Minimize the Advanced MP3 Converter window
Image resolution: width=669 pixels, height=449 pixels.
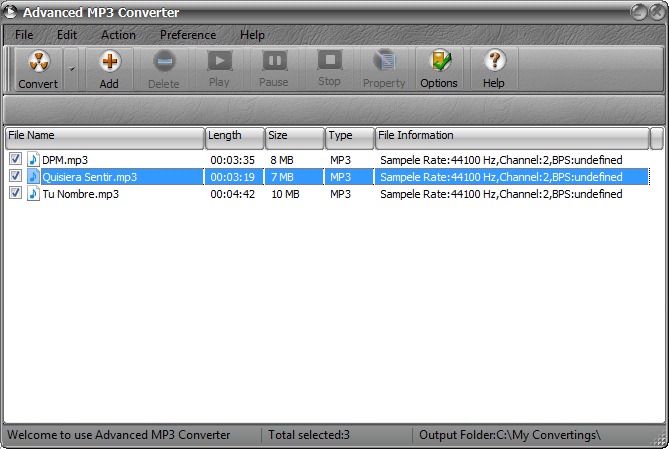[639, 12]
